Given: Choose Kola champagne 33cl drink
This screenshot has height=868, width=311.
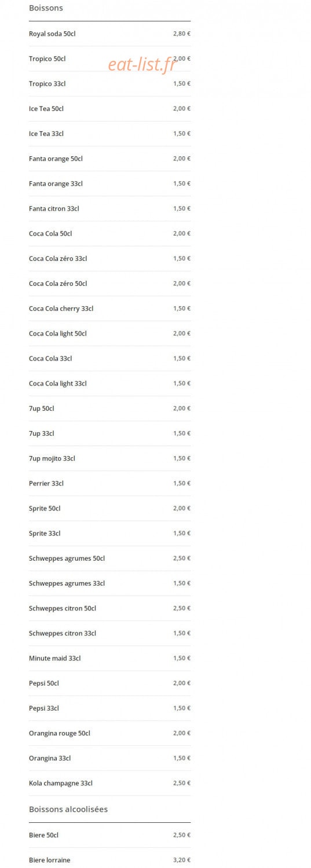Looking at the screenshot, I should pyautogui.click(x=109, y=783).
